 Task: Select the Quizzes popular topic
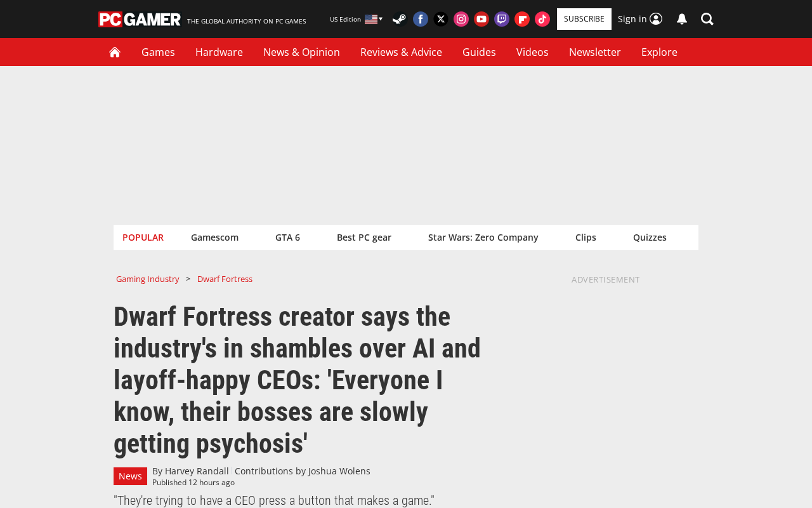point(650,237)
